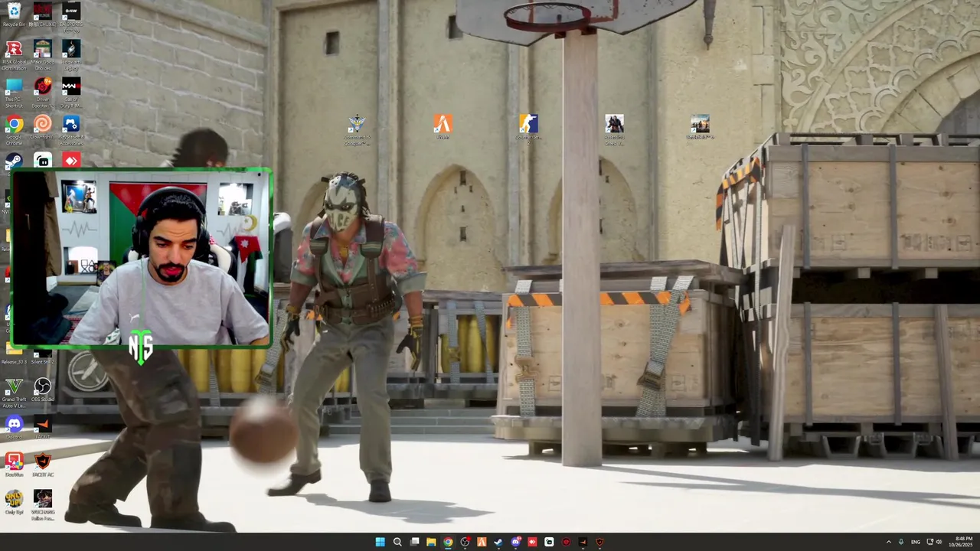
Task: Launch ClownfishVoice swirl desktop icon
Action: [x=43, y=128]
